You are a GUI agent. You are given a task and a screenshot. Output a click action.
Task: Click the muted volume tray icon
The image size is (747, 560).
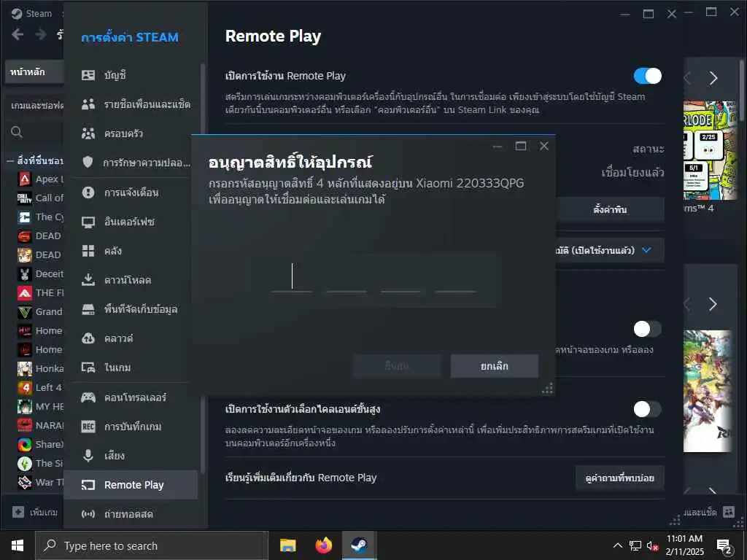coord(652,545)
